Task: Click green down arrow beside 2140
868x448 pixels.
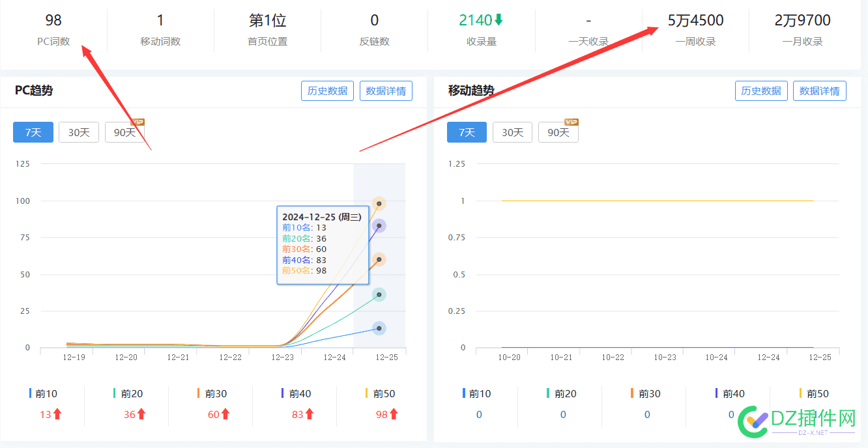Action: click(x=499, y=20)
